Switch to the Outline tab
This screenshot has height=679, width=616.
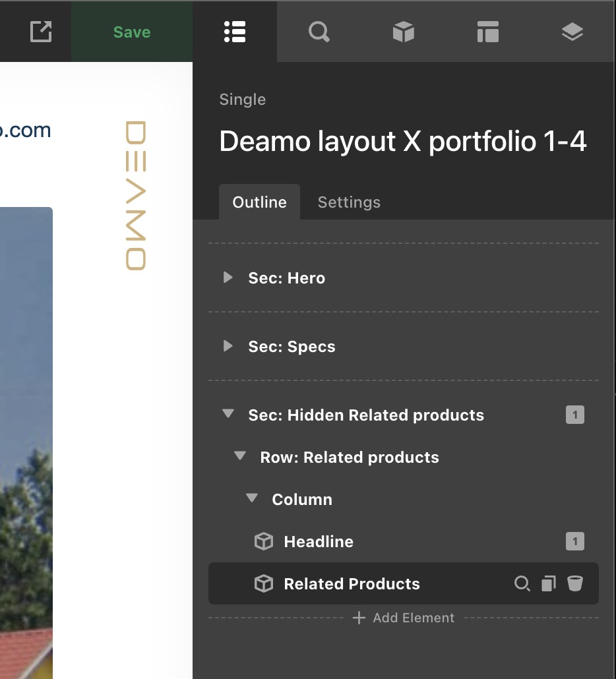260,202
